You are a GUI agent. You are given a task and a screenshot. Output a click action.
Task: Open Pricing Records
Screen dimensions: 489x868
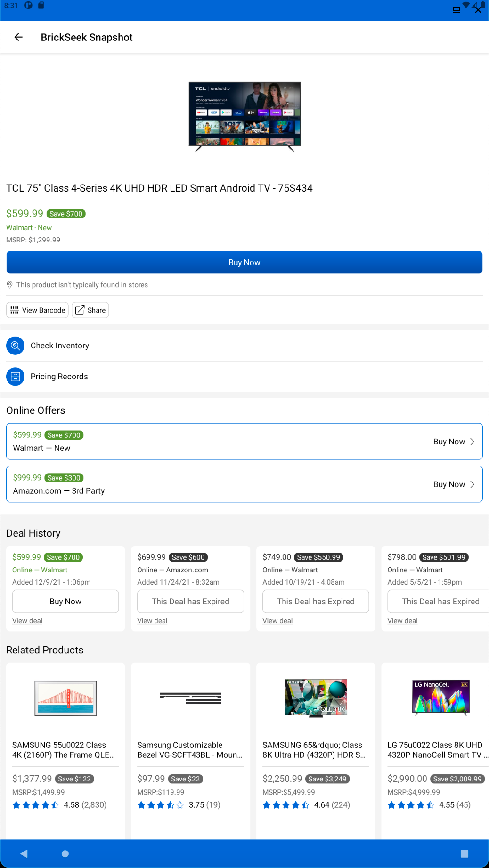244,377
